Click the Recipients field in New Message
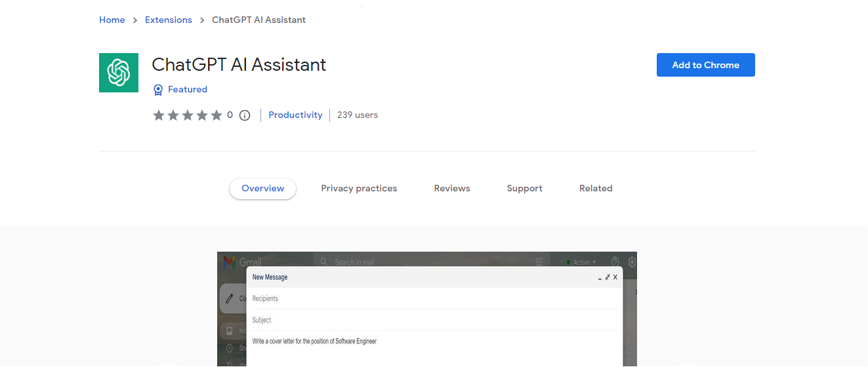 pos(433,299)
